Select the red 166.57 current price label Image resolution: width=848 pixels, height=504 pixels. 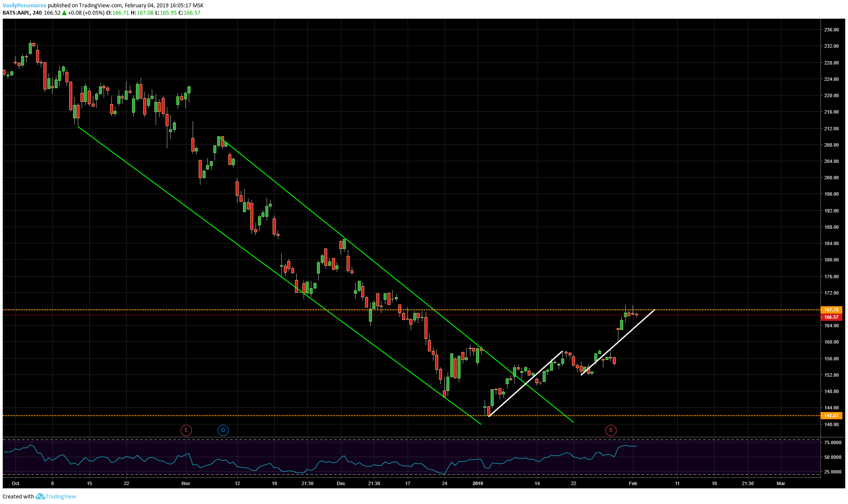[831, 317]
